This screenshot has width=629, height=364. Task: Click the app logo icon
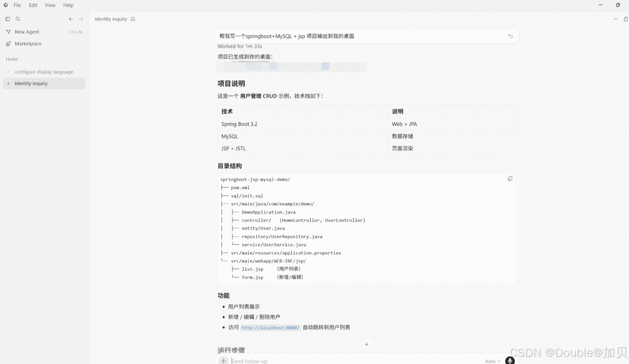tap(6, 5)
